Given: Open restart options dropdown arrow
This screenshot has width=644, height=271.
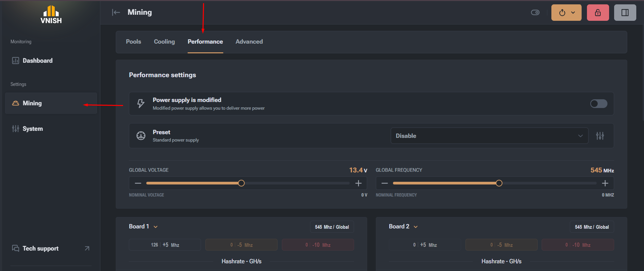Looking at the screenshot, I should 573,13.
